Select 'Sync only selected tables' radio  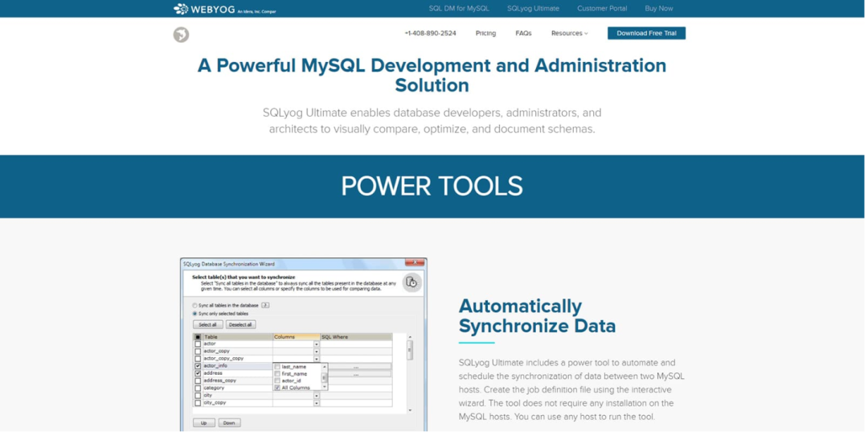click(194, 314)
